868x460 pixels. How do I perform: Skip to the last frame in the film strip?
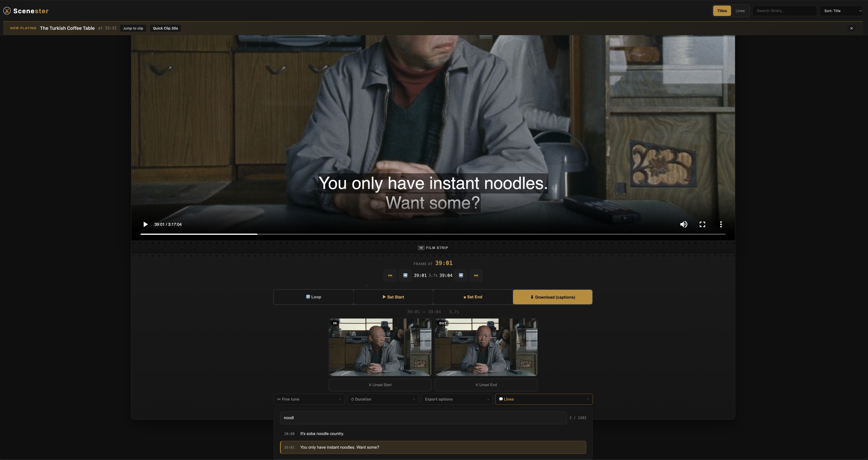[476, 276]
